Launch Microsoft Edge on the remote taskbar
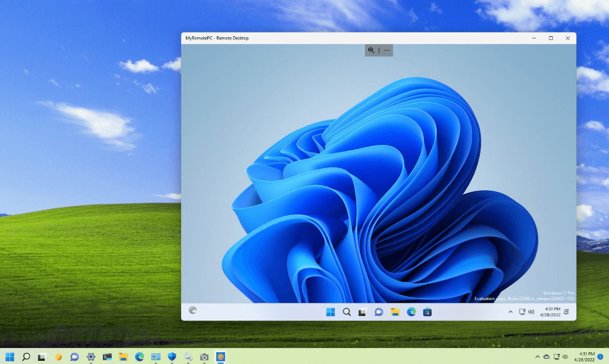 [x=411, y=312]
